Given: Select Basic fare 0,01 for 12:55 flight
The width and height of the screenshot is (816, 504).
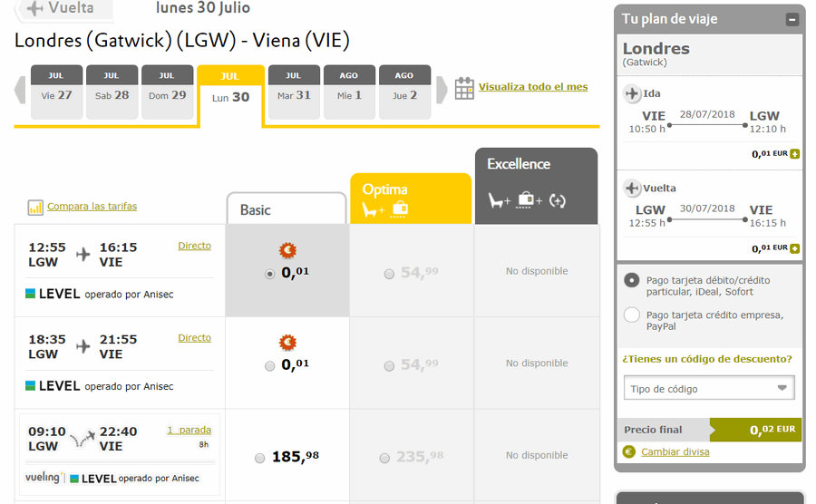Looking at the screenshot, I should [269, 274].
